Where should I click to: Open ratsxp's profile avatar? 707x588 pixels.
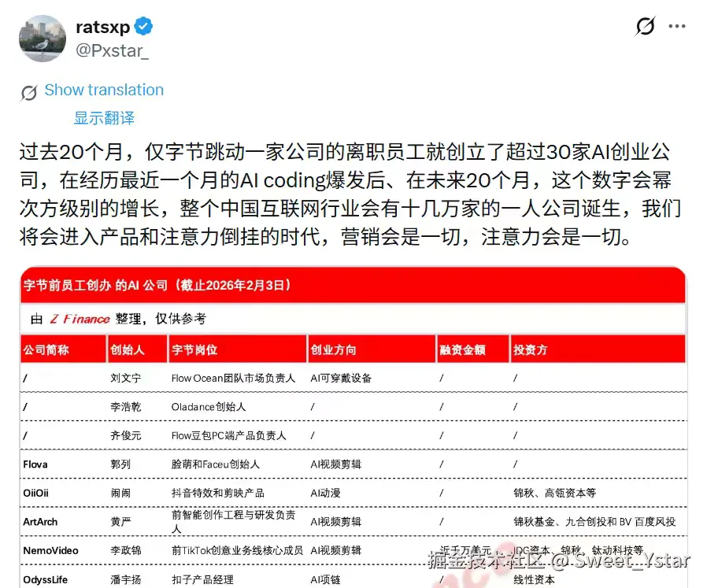point(42,38)
